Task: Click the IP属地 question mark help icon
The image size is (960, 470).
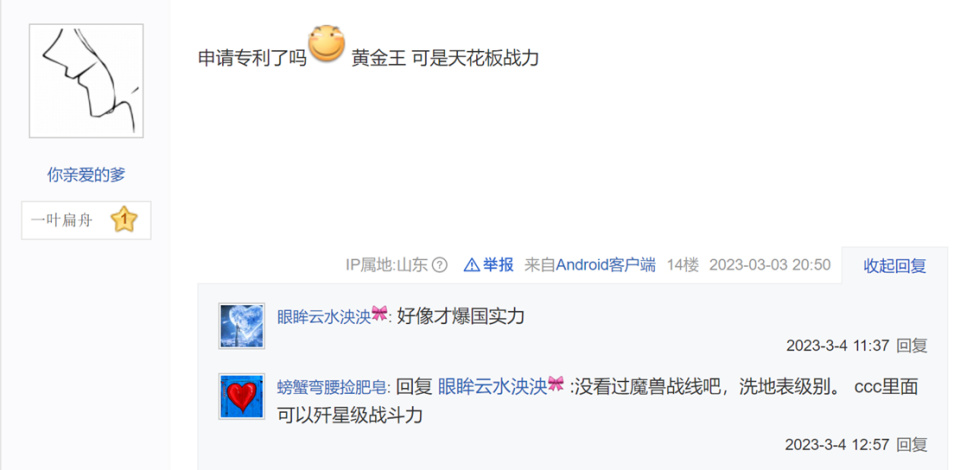Action: 440,265
